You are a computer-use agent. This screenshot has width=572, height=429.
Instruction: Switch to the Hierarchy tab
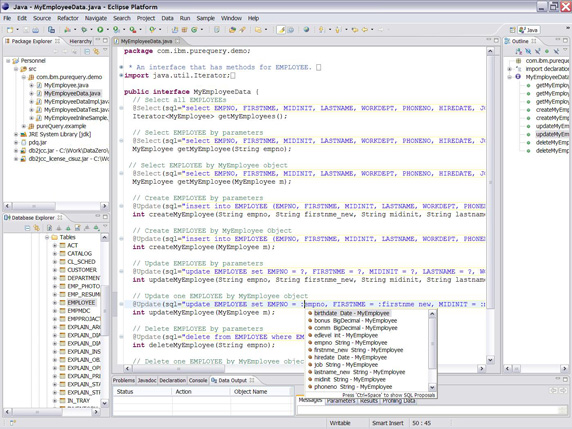point(80,41)
